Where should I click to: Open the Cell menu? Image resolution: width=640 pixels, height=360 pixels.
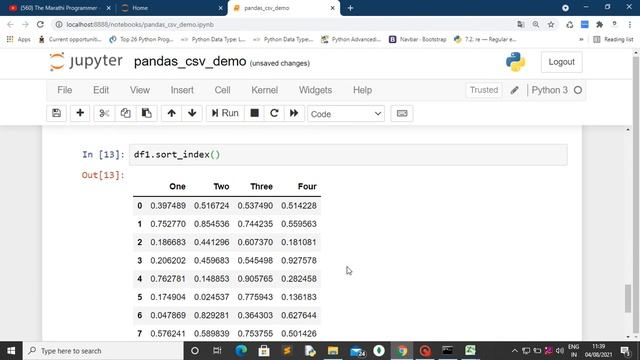[x=222, y=90]
